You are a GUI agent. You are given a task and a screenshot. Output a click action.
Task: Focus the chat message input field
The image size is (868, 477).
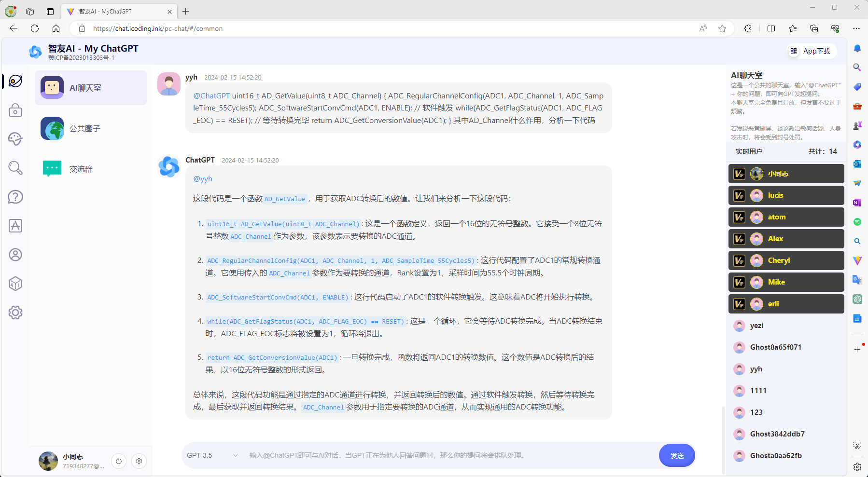tap(449, 455)
